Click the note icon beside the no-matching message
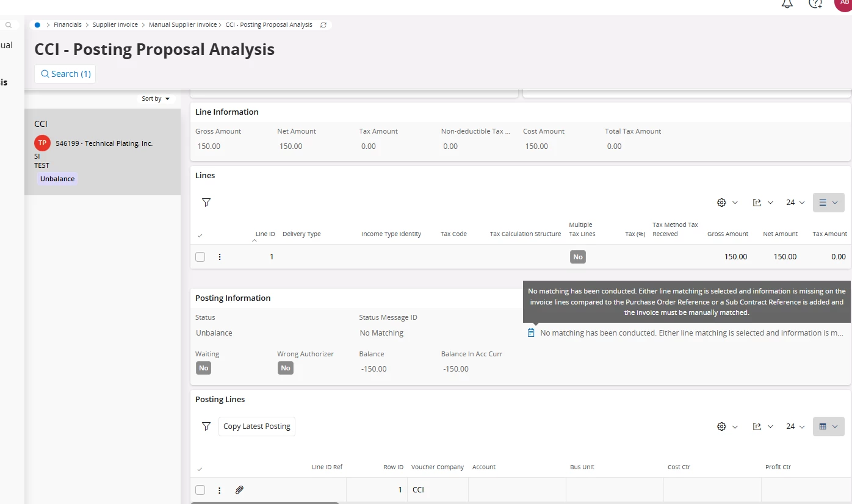 pos(531,333)
